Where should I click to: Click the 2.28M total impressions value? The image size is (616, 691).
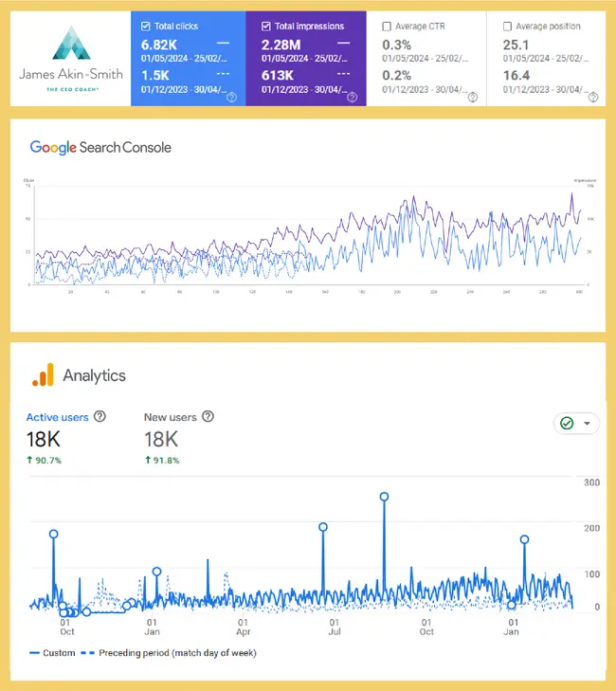point(281,45)
